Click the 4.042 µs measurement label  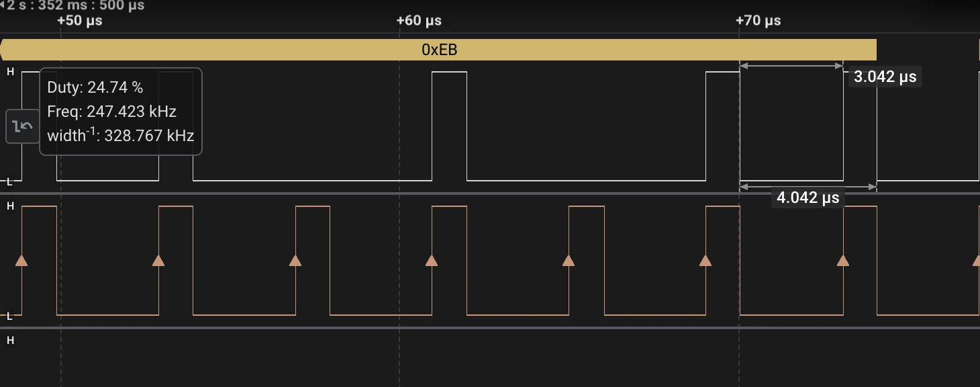point(807,198)
